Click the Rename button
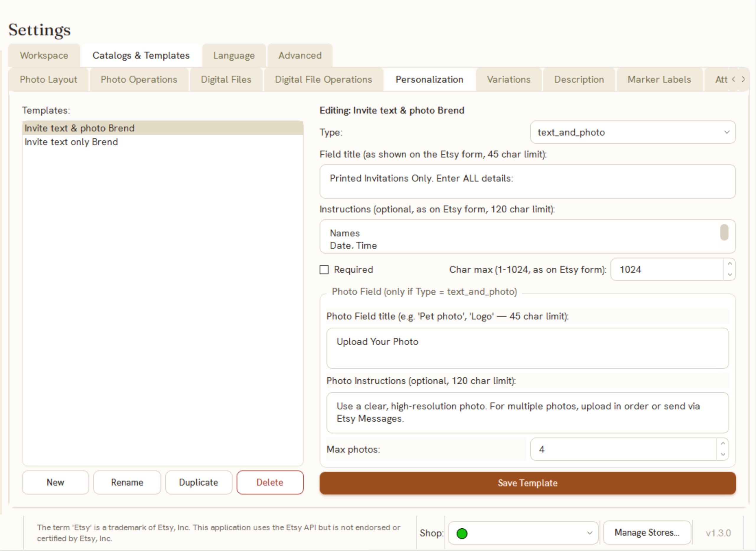 pyautogui.click(x=127, y=482)
